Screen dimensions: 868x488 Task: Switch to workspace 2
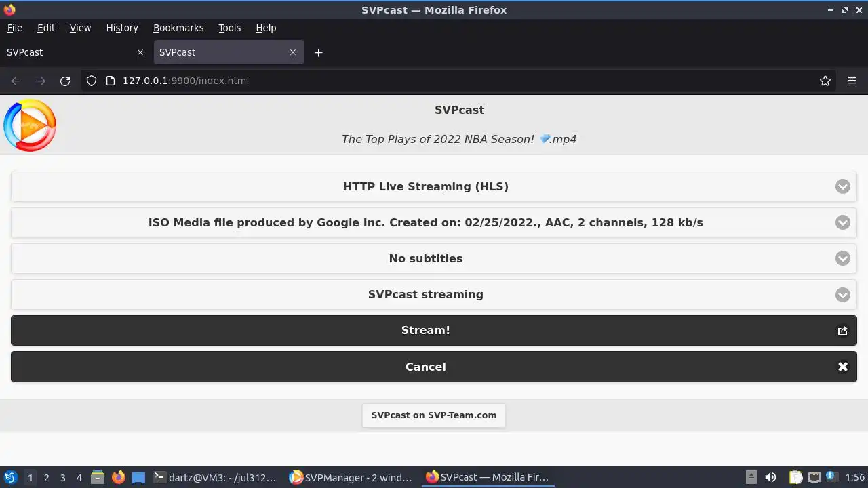point(46,477)
